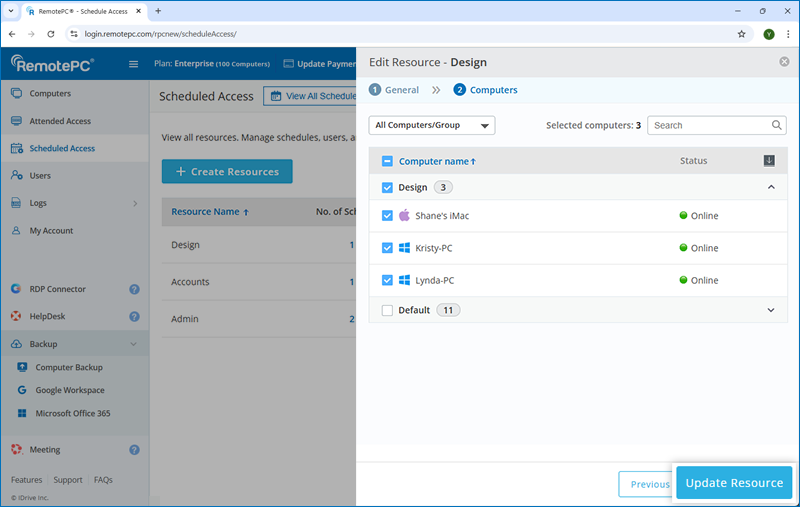Bookmark this page with the star icon
800x507 pixels.
tap(741, 33)
